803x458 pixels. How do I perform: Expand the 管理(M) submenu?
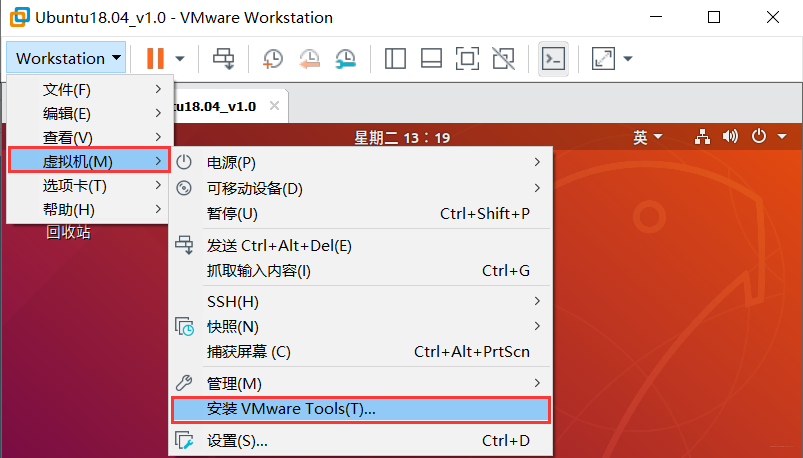point(361,383)
